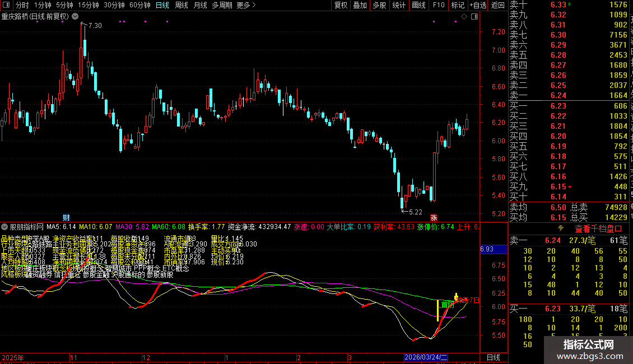Image resolution: width=633 pixels, height=364 pixels.
Task: Click the 卖五 price 6.28 row
Action: [569, 55]
